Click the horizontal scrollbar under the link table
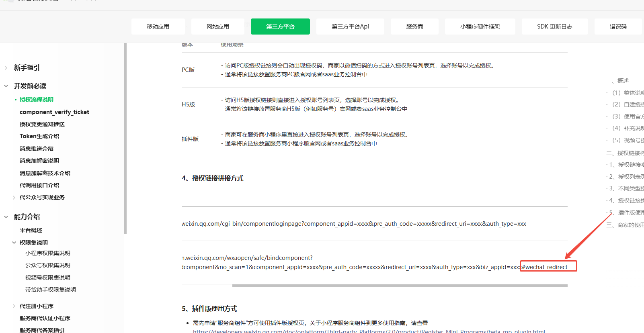 400,286
